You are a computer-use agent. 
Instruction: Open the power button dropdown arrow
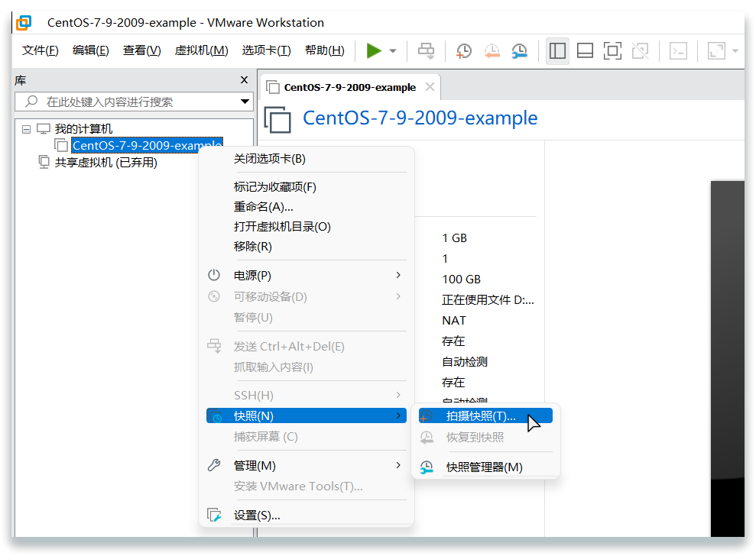coord(393,50)
